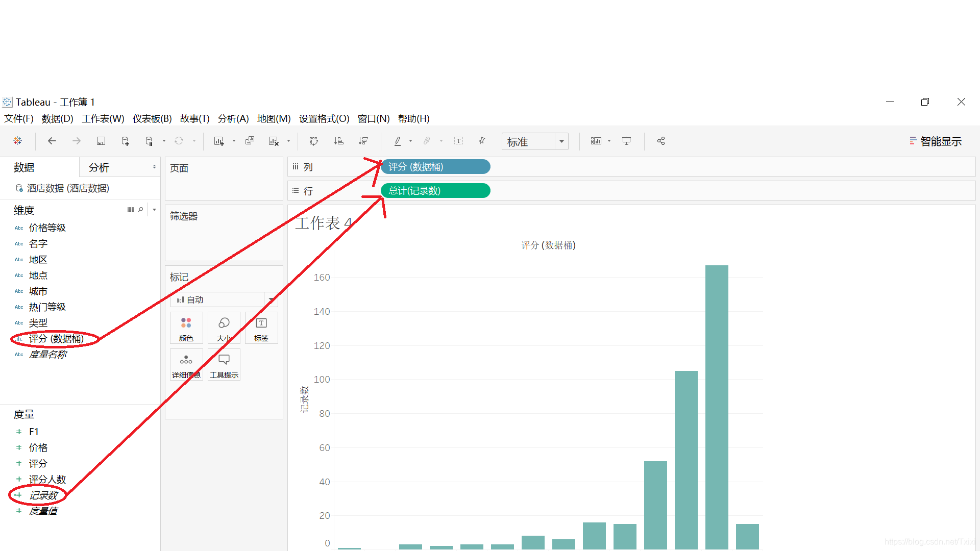
Task: Expand the Clear Sheet dropdown arrow
Action: [x=288, y=141]
